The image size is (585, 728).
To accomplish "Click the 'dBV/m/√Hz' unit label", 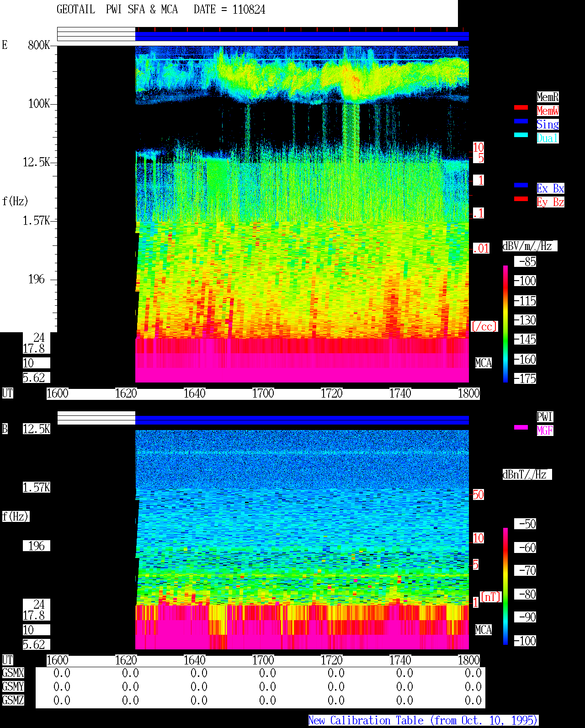I will (x=530, y=246).
